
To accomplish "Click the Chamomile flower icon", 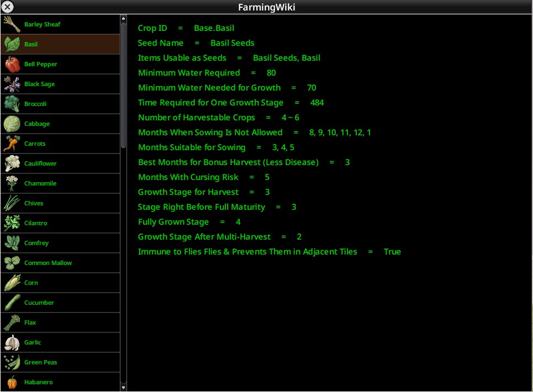I will (x=12, y=183).
